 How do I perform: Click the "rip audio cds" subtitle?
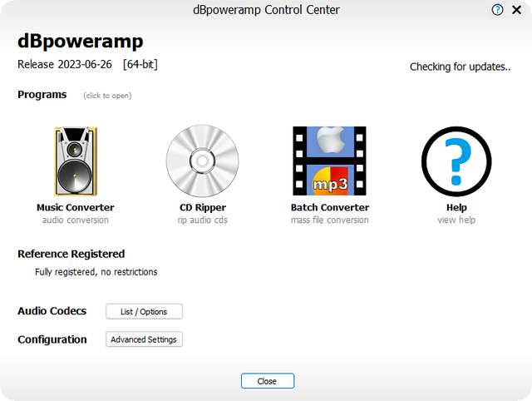(203, 220)
